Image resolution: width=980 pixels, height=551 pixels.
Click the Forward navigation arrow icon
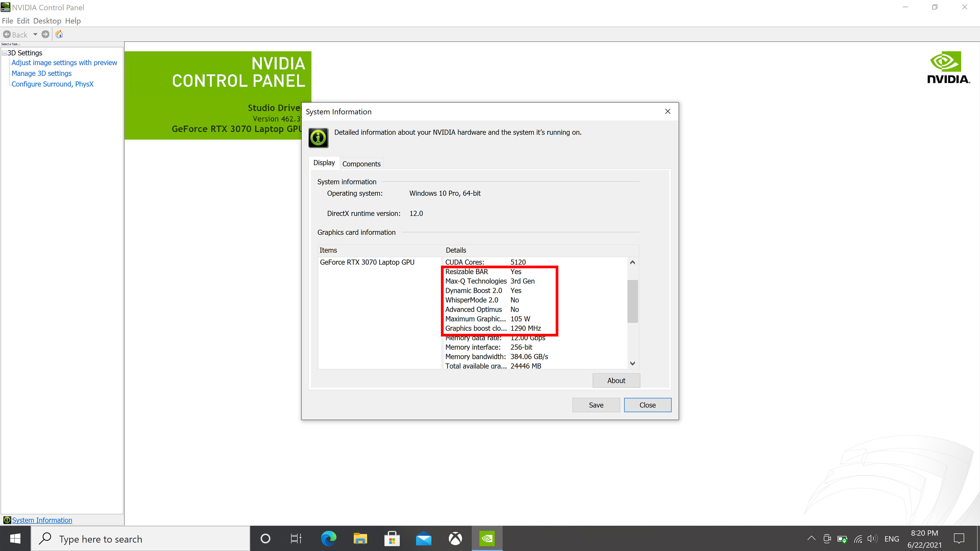[45, 35]
